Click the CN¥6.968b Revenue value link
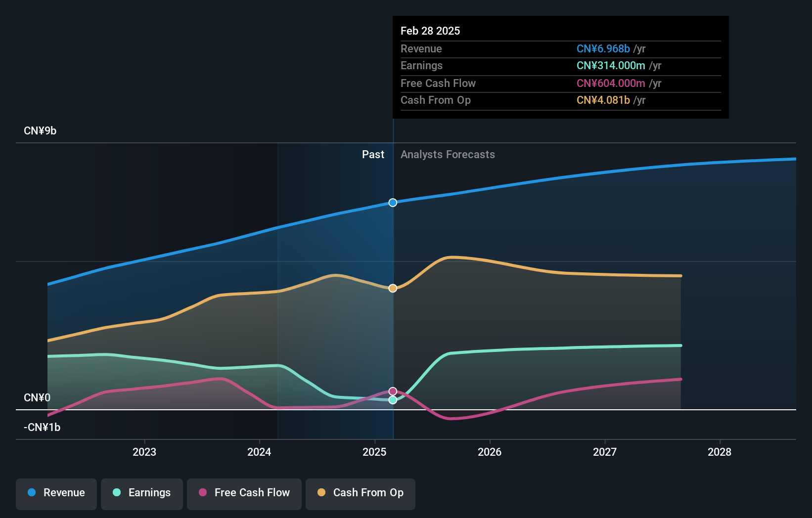Viewport: 812px width, 518px height. pos(603,49)
